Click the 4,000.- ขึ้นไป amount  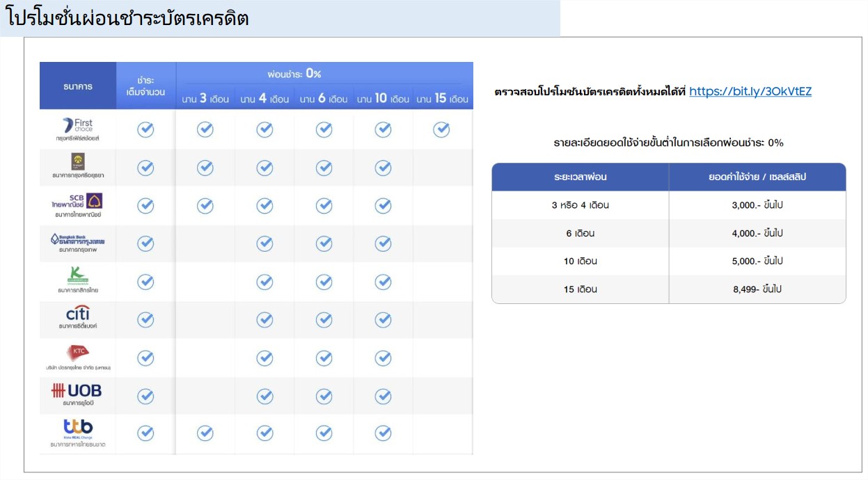click(757, 233)
